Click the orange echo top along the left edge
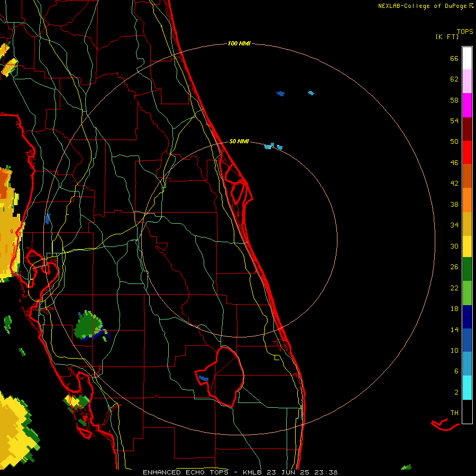This screenshot has height=476, width=476. click(x=5, y=183)
